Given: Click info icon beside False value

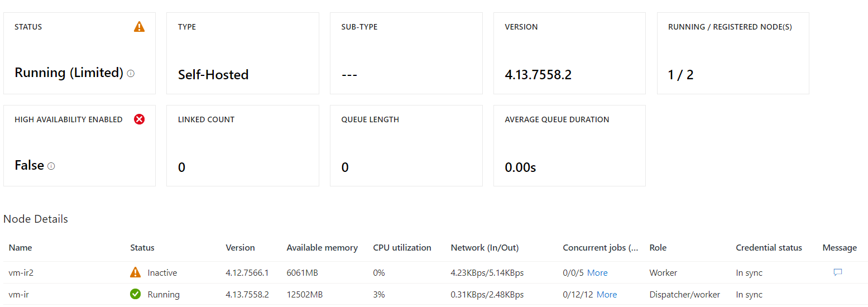Looking at the screenshot, I should point(51,166).
